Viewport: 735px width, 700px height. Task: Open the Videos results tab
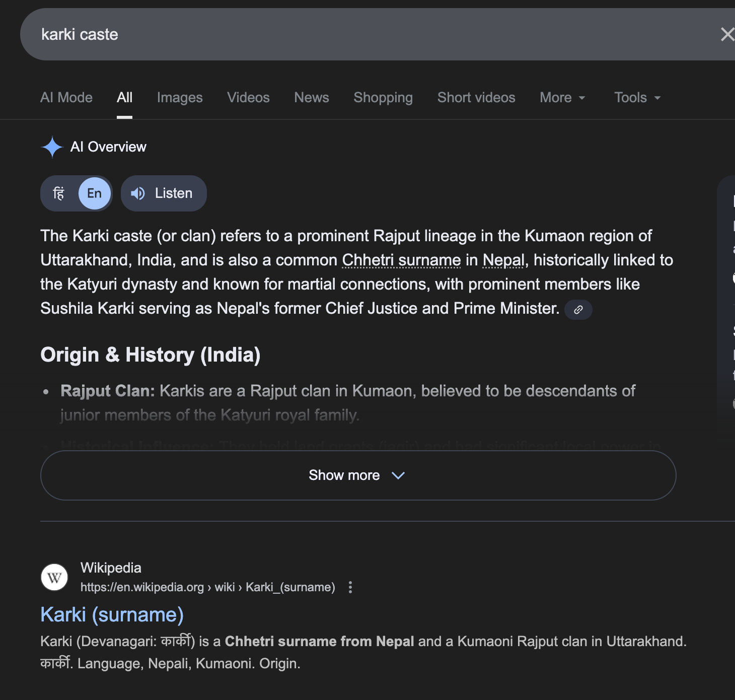[x=248, y=98]
